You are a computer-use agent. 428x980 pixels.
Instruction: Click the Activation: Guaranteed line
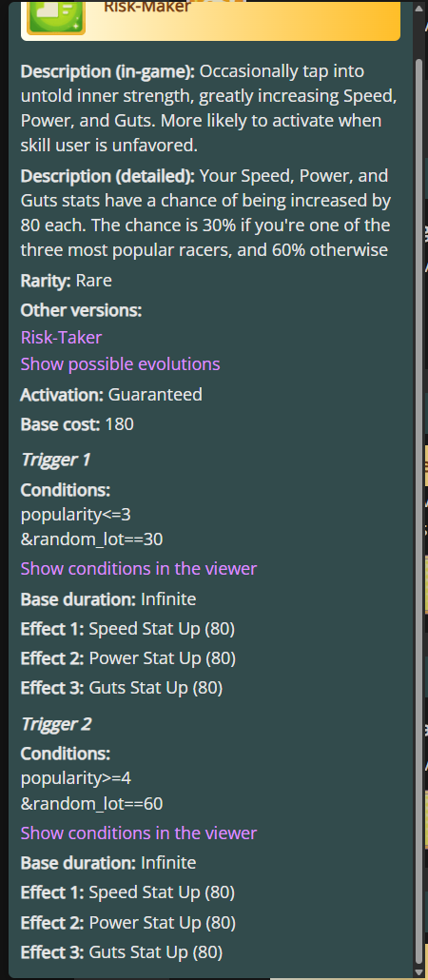click(x=111, y=394)
